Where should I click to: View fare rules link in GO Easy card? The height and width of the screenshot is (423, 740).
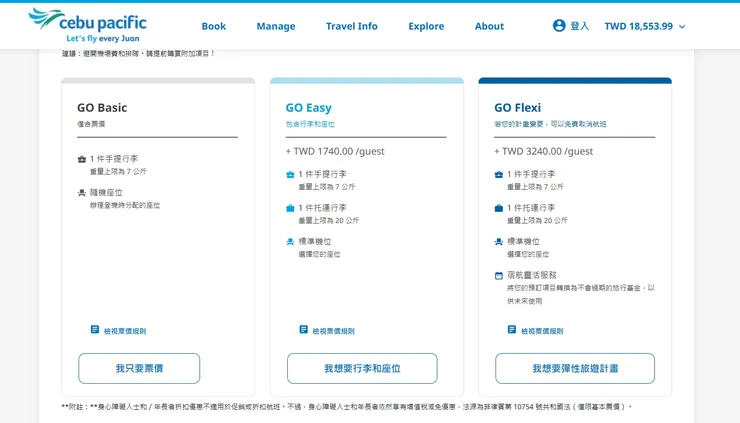(x=334, y=331)
